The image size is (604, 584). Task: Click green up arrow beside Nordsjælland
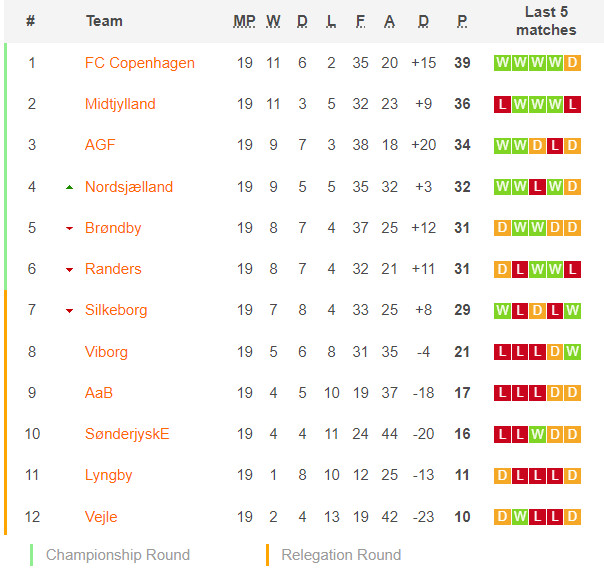(x=69, y=188)
